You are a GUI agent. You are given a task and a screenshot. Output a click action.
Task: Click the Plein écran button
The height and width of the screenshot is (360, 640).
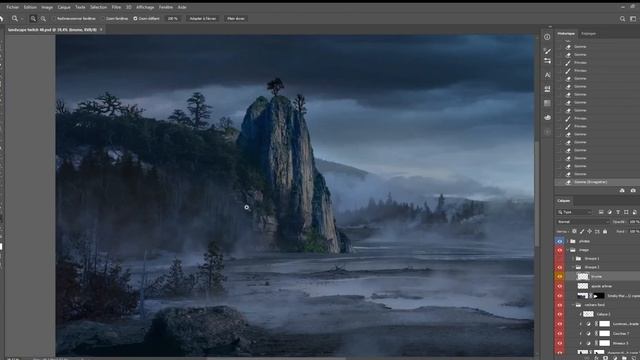click(x=236, y=18)
